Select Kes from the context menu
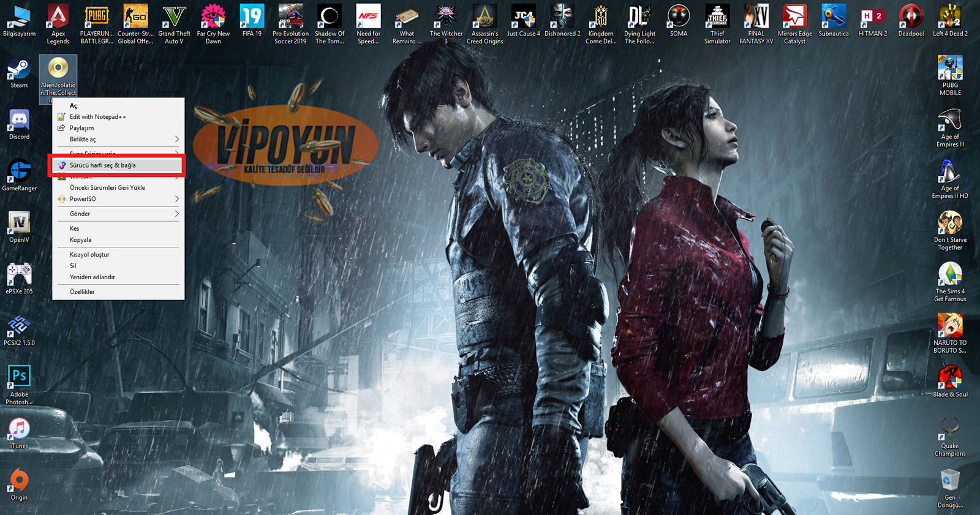 click(118, 228)
